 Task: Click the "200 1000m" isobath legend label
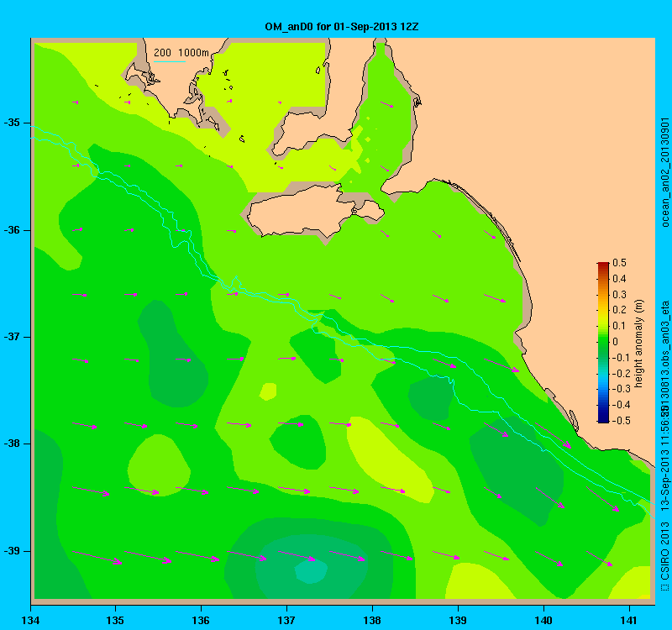[x=181, y=53]
